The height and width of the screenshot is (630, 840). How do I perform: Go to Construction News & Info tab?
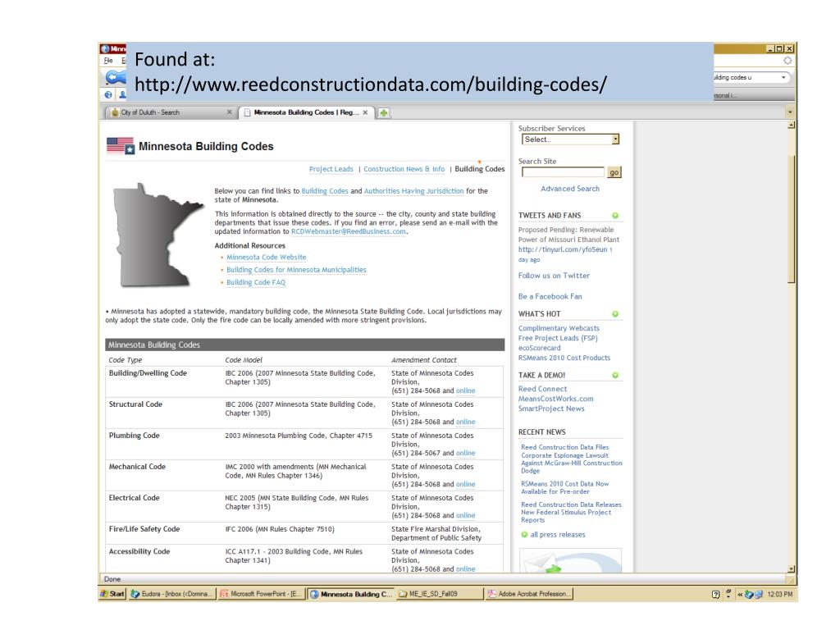pyautogui.click(x=404, y=169)
